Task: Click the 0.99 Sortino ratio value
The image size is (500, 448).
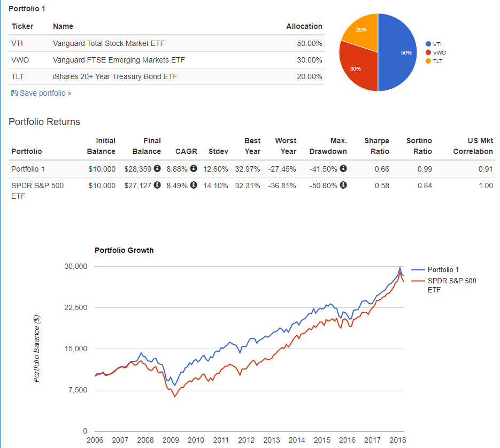Action: (x=425, y=169)
